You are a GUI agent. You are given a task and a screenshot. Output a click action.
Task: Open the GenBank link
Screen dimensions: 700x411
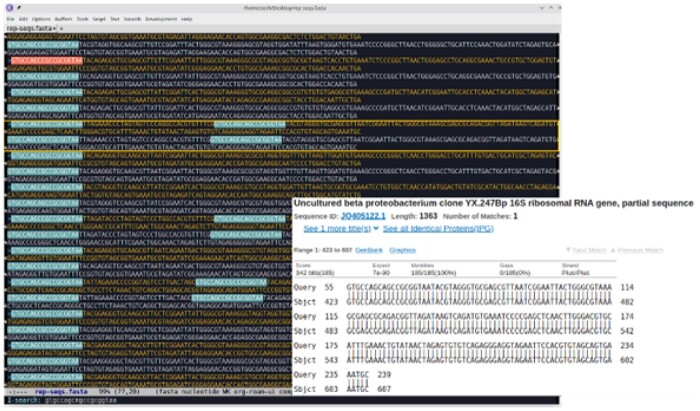tap(369, 250)
